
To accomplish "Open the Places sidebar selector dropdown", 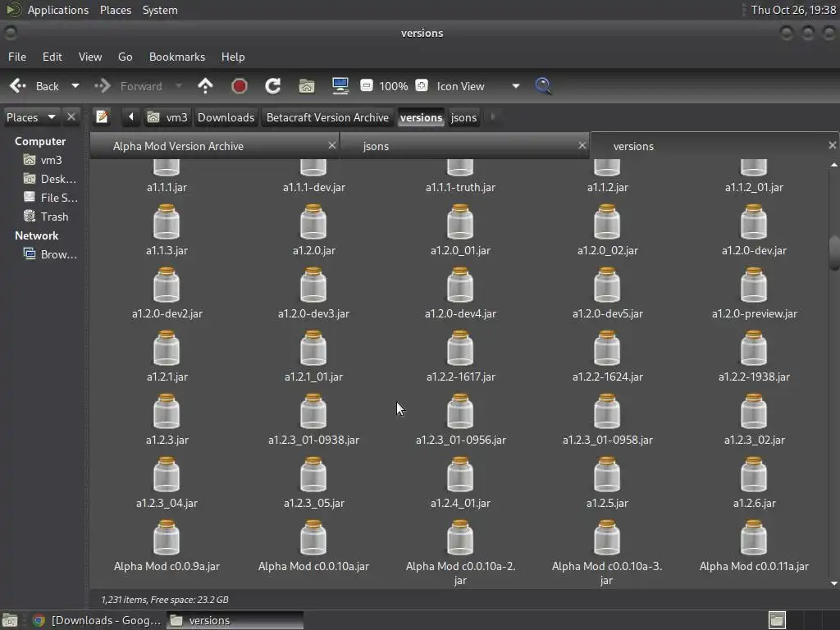I will (x=31, y=117).
